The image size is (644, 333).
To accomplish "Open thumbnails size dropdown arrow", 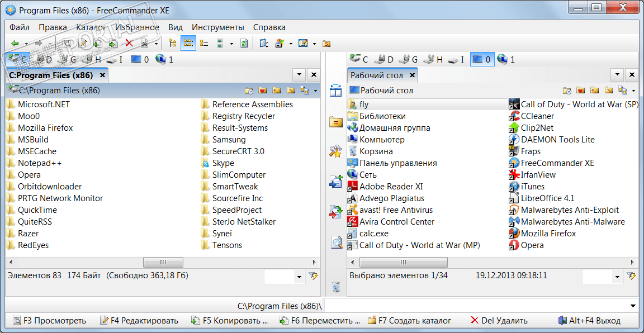I will coord(231,44).
